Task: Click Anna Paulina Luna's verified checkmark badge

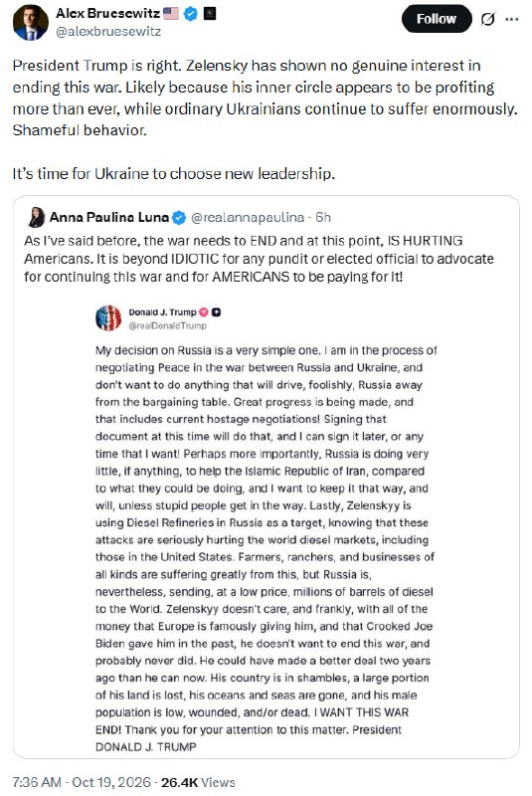Action: click(179, 218)
